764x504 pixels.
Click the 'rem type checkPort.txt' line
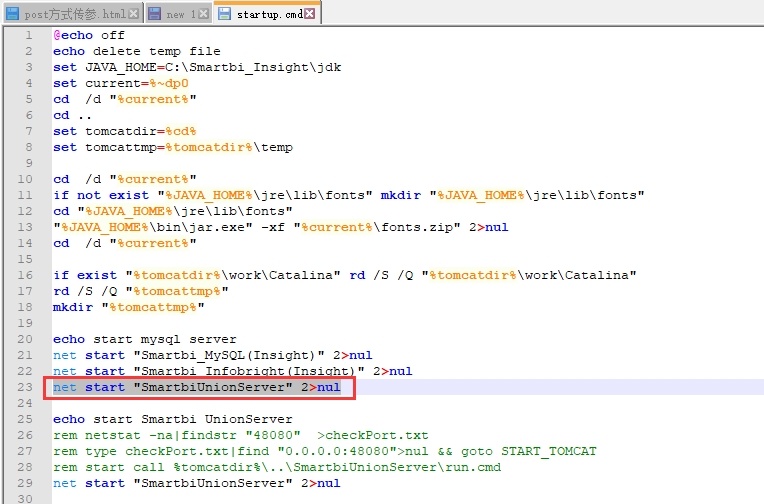(325, 451)
